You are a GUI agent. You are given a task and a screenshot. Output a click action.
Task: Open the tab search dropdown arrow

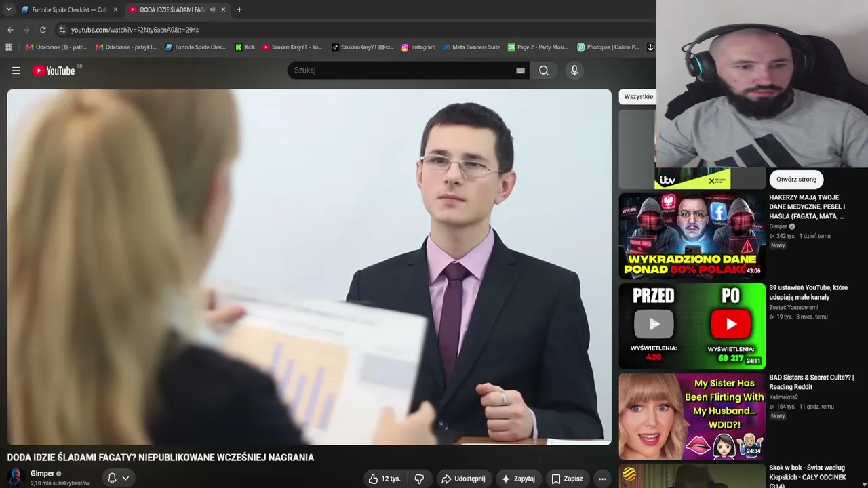pyautogui.click(x=9, y=9)
